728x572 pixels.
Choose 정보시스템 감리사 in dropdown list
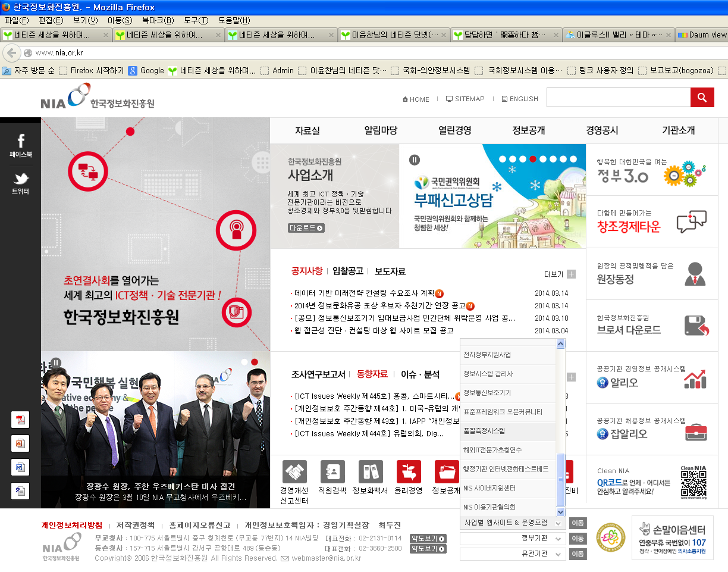pyautogui.click(x=508, y=373)
